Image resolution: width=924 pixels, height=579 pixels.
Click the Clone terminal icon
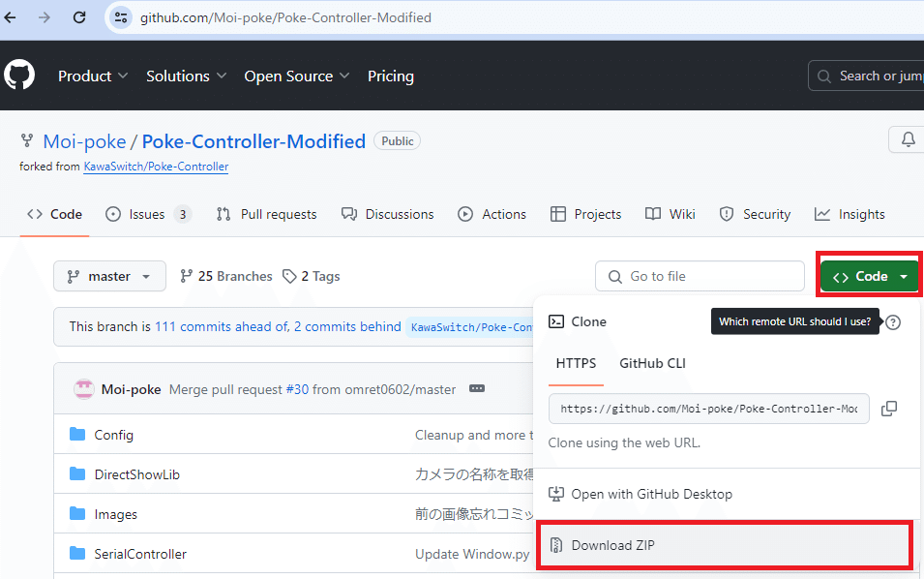[x=555, y=321]
